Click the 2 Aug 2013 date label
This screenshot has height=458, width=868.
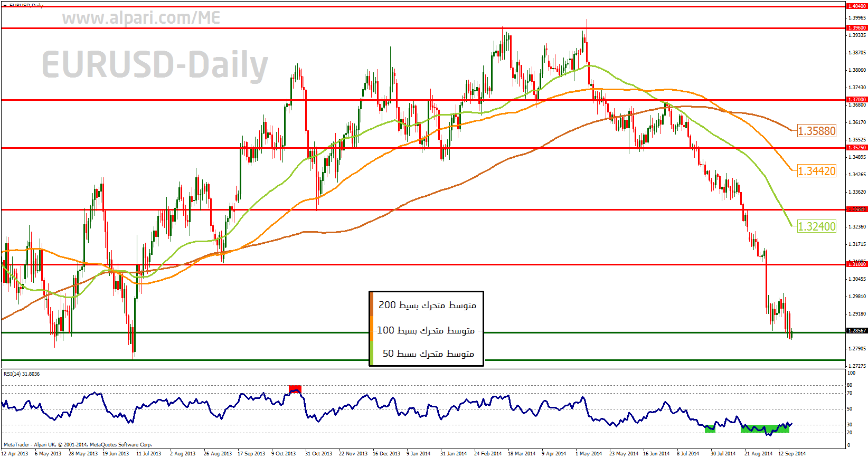pyautogui.click(x=183, y=453)
